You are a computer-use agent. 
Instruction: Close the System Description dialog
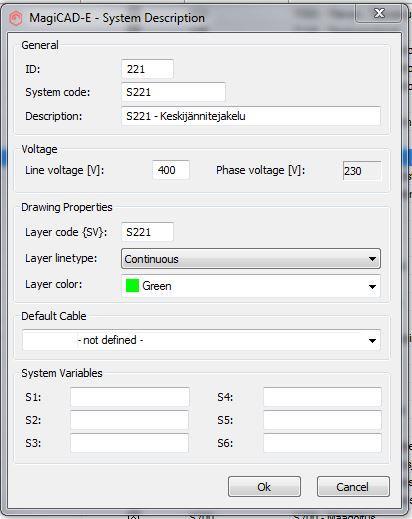point(379,14)
